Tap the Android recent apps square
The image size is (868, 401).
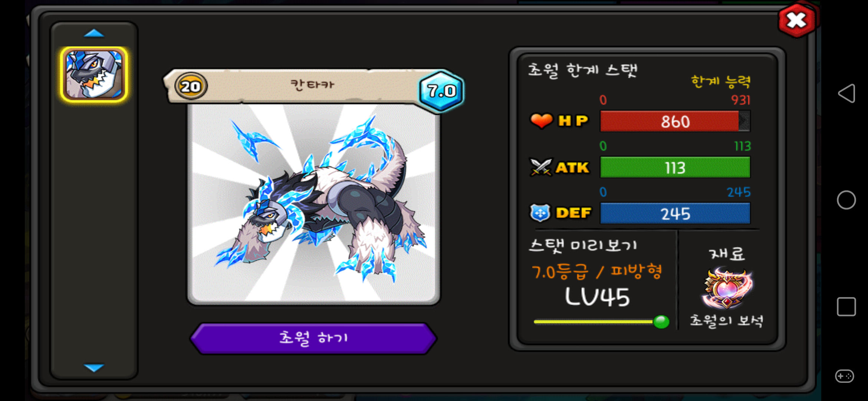(x=846, y=307)
